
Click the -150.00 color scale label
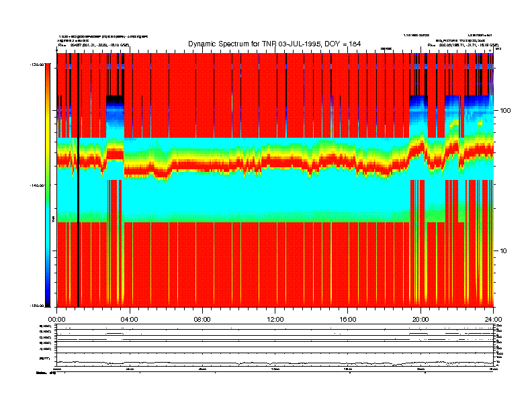click(37, 306)
